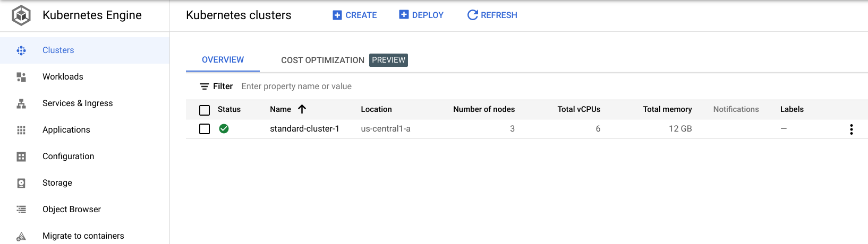
Task: Click the Workloads sidebar icon
Action: tap(21, 77)
